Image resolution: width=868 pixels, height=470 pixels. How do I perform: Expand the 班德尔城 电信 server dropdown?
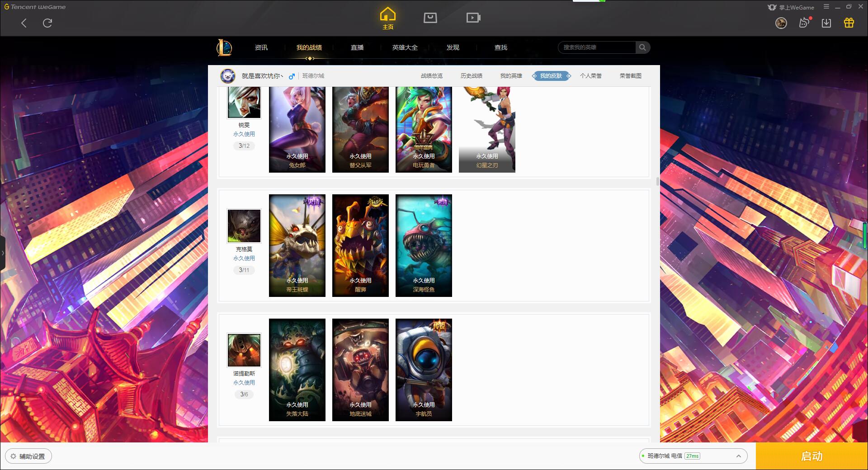tap(693, 456)
